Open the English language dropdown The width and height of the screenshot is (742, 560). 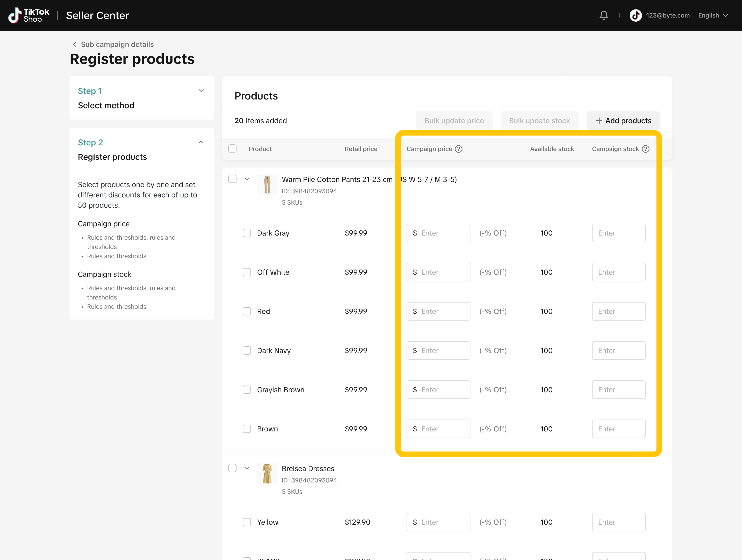coord(713,15)
